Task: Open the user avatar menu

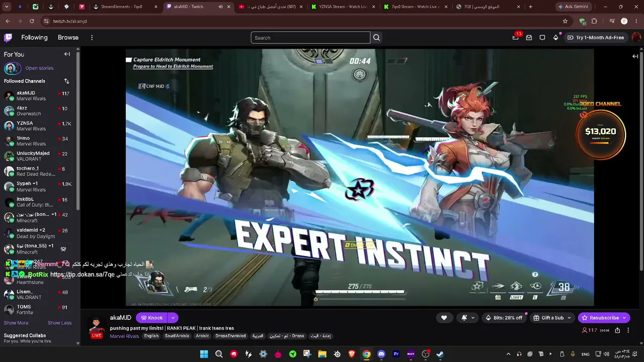Action: 636,37
